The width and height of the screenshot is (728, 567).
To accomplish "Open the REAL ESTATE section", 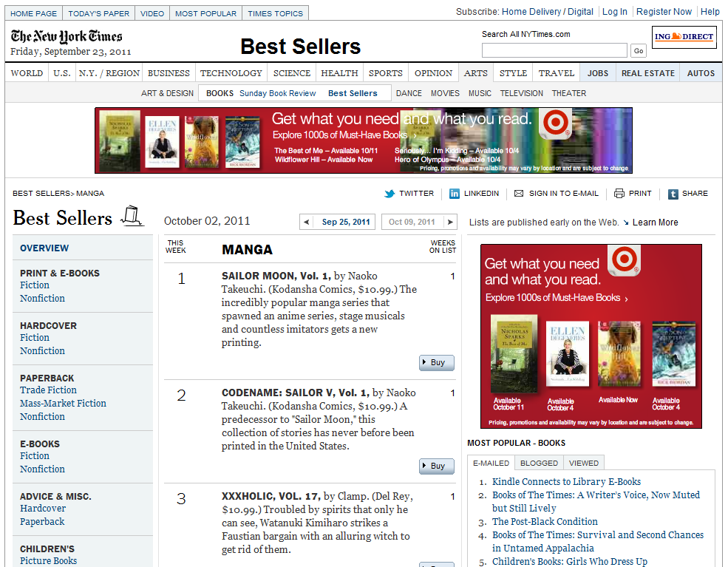I will (647, 73).
